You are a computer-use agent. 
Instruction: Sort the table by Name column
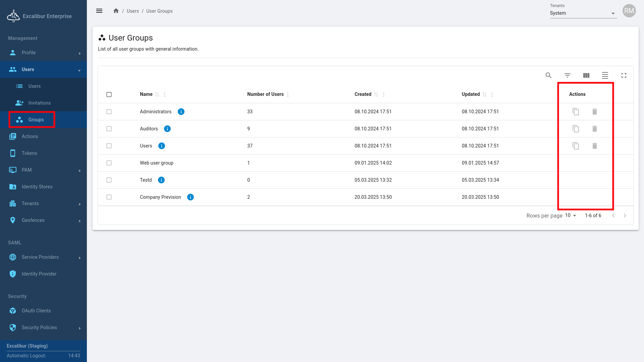click(x=157, y=95)
